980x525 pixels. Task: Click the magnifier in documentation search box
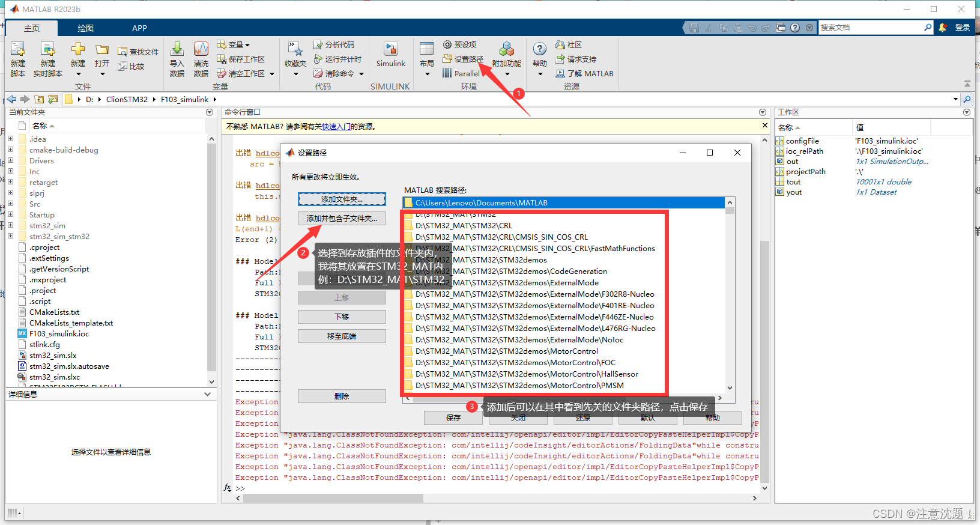coord(928,28)
